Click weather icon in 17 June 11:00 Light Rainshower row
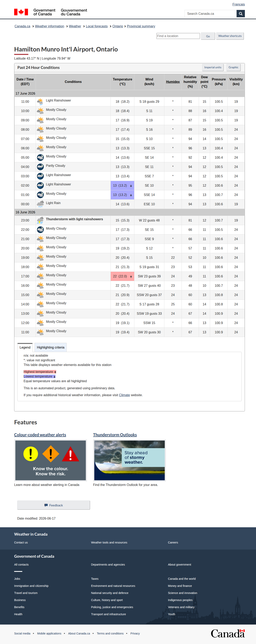Image resolution: width=256 pixels, height=644 pixels. (x=40, y=102)
